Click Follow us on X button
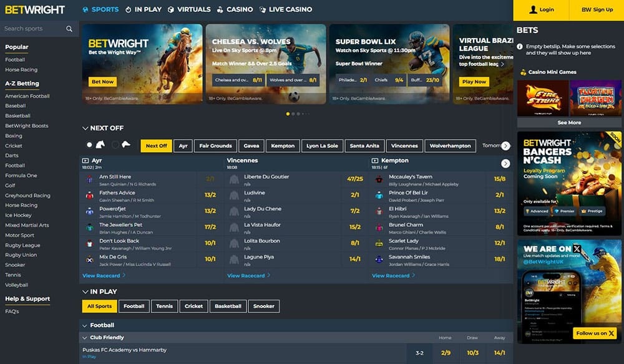The image size is (624, 364). tap(595, 333)
